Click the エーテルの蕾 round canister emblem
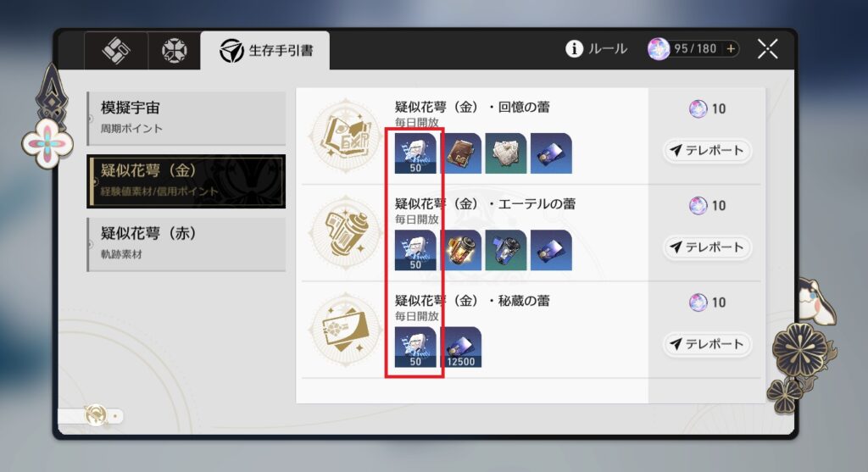Viewport: 868px width, 472px height. [x=346, y=232]
